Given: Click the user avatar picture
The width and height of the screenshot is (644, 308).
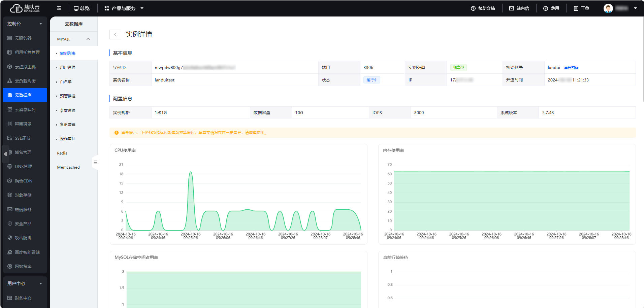Looking at the screenshot, I should click(x=608, y=8).
